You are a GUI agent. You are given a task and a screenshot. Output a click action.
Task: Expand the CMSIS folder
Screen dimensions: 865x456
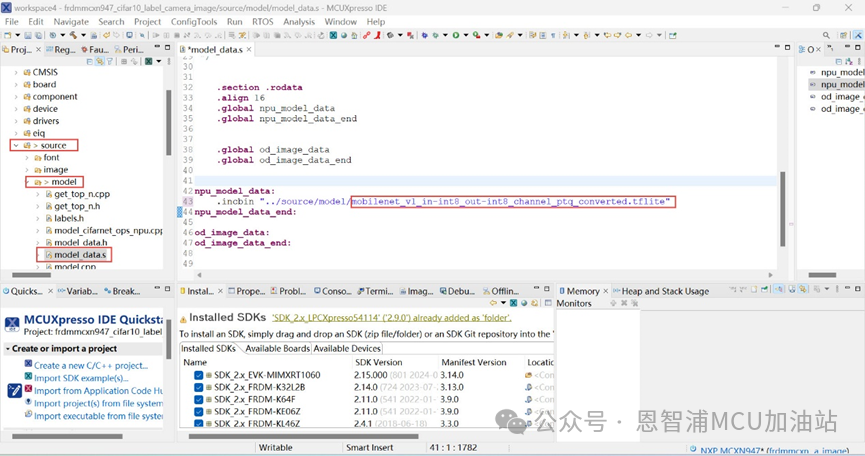(x=16, y=72)
